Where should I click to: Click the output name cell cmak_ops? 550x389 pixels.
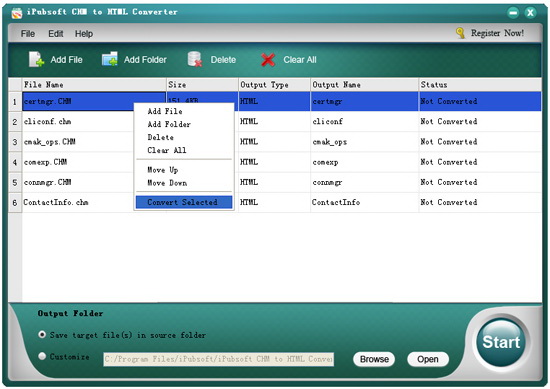tap(364, 142)
